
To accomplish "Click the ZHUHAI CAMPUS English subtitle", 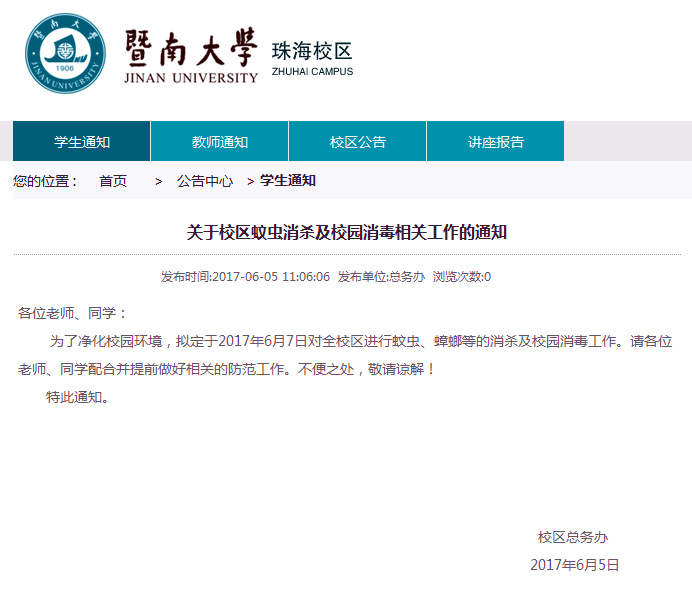I will (312, 72).
